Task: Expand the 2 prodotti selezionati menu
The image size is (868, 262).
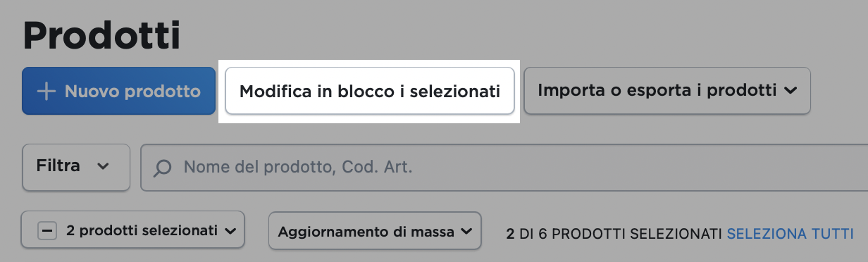Action: click(133, 230)
